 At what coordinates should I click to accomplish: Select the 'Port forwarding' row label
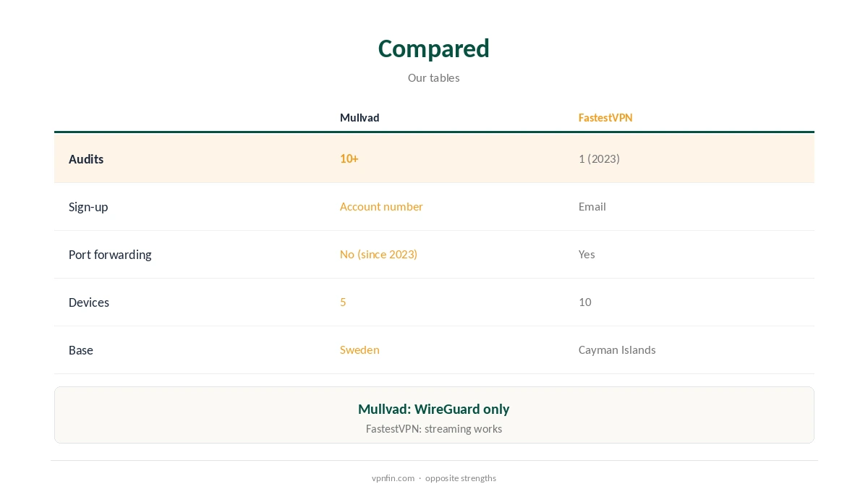coord(110,255)
